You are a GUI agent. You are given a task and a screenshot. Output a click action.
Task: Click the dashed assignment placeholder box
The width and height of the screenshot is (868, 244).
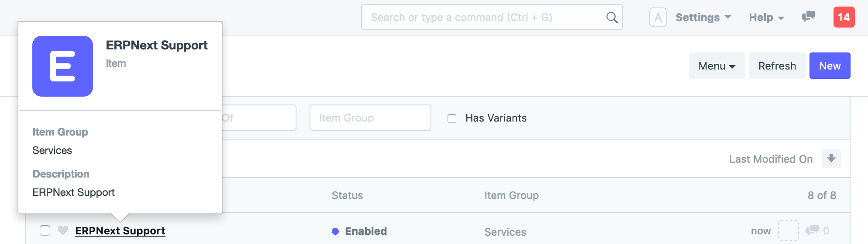tap(789, 230)
